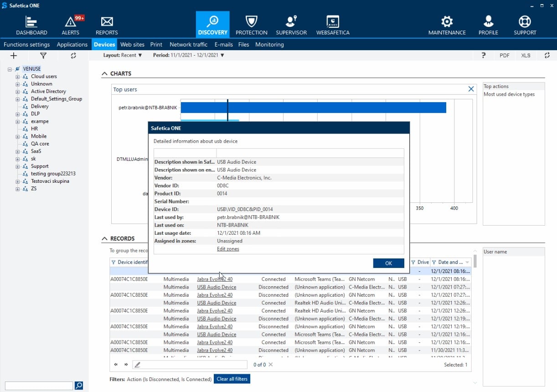Click the Device identifier column filter icon
The width and height of the screenshot is (557, 392).
click(113, 262)
